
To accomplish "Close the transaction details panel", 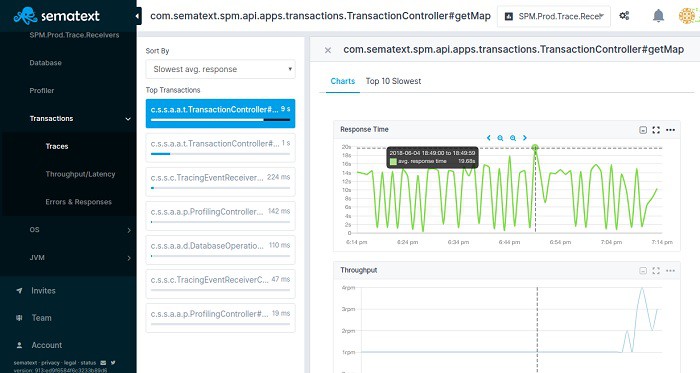I will click(x=328, y=50).
